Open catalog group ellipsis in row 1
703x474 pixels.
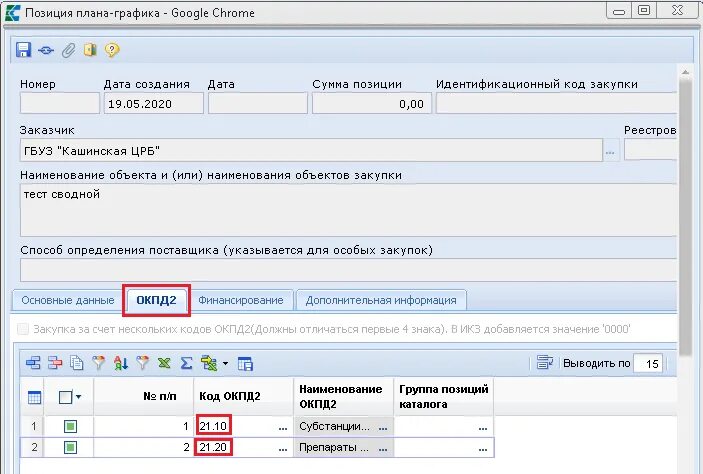482,427
